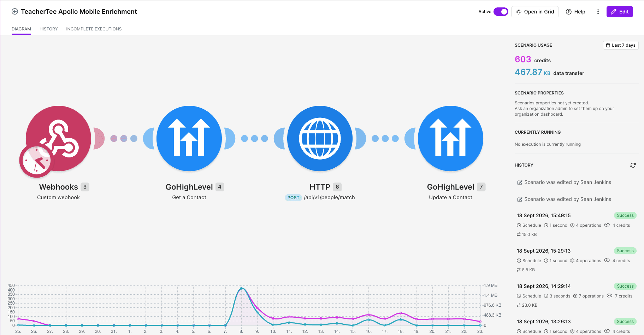Click the number 7 badge beside GoHighLevel

481,187
